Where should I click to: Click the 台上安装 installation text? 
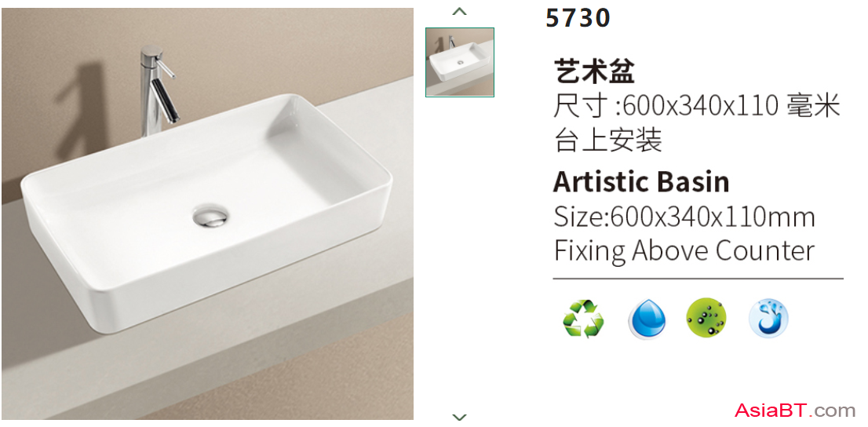(x=607, y=141)
